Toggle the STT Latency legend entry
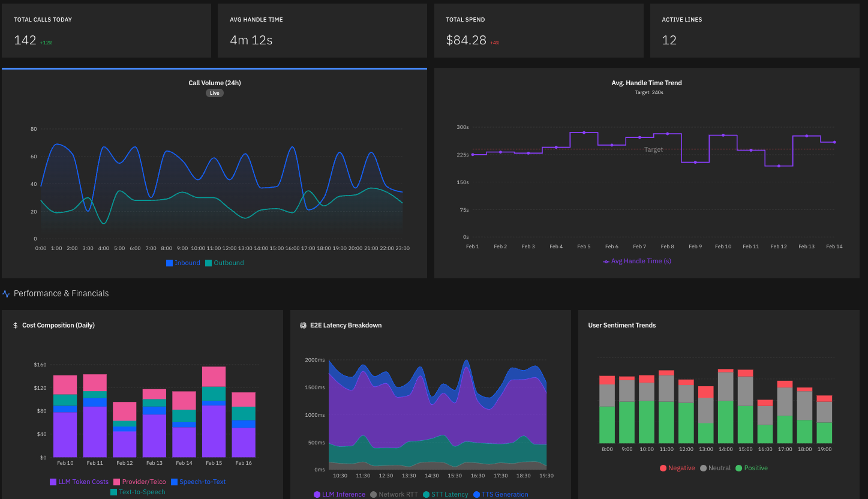This screenshot has height=499, width=868. pos(446,494)
